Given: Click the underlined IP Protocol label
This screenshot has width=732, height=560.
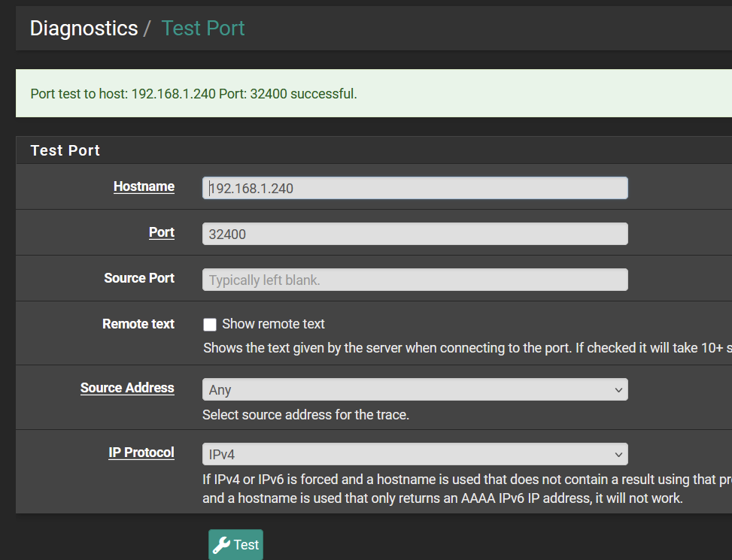Looking at the screenshot, I should [x=141, y=453].
